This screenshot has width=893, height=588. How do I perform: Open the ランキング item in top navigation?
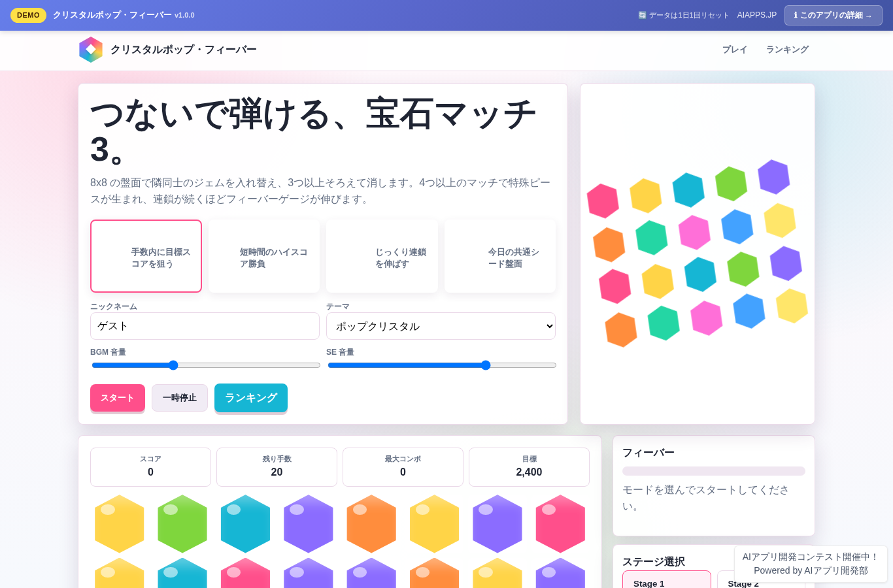click(787, 50)
